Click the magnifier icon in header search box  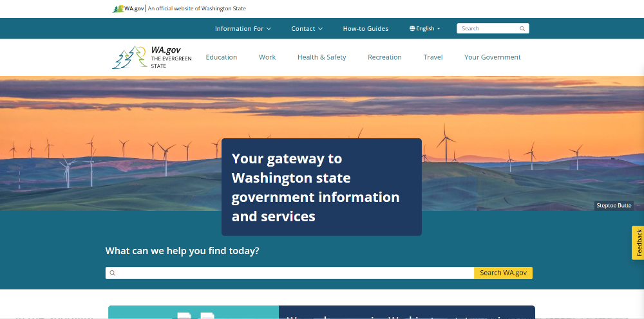pos(522,29)
